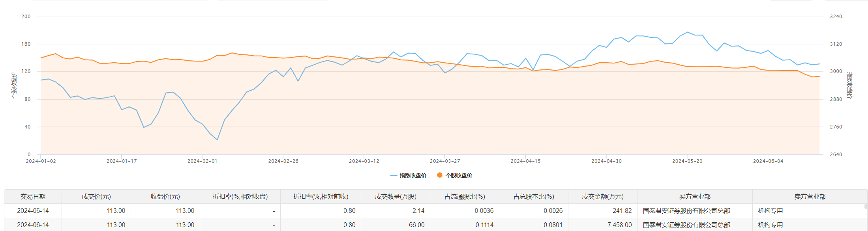Click the vertical 指数收盘价 right axis title
This screenshot has height=231, width=868.
point(850,85)
